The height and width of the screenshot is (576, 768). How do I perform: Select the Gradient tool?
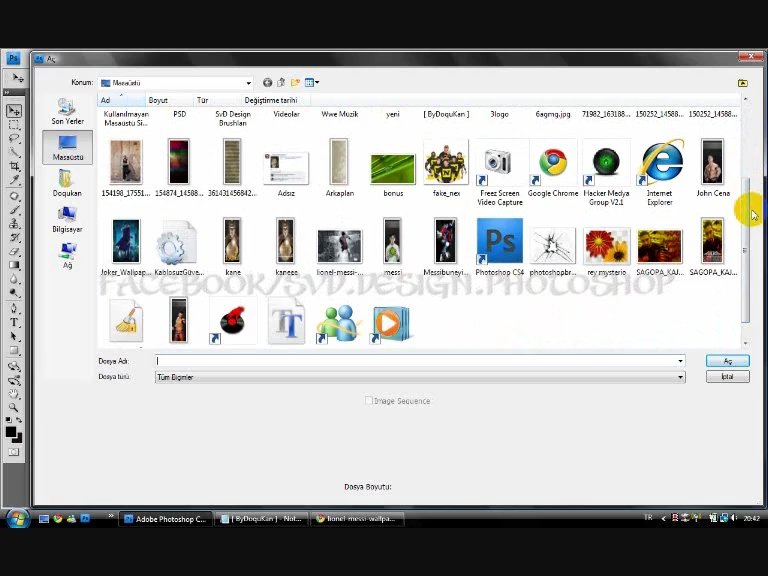tap(14, 265)
